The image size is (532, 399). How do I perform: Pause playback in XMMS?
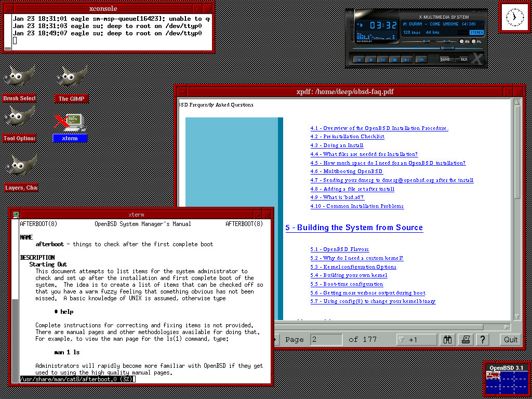(x=383, y=60)
